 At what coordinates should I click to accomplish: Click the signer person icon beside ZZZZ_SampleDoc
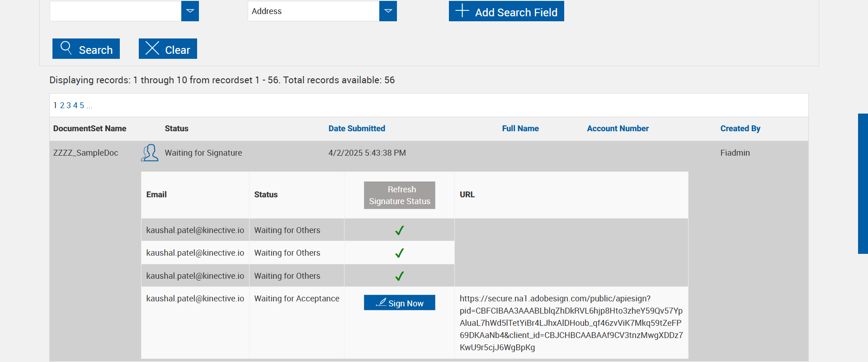point(149,153)
